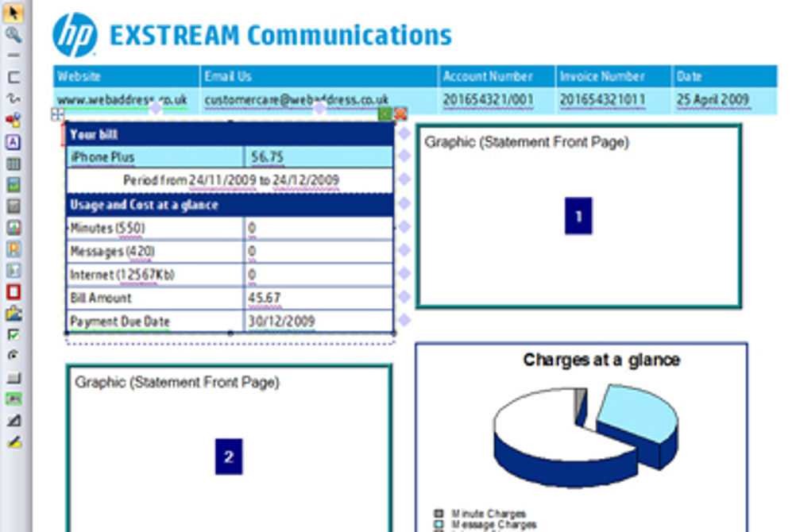The image size is (796, 532).
Task: Select the text box 'A' tool
Action: (x=14, y=141)
